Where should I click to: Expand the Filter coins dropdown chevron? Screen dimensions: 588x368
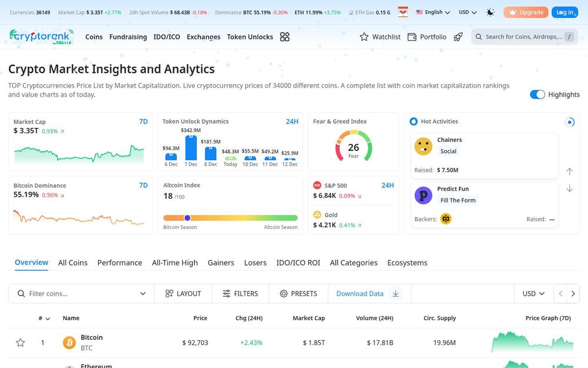(x=143, y=294)
